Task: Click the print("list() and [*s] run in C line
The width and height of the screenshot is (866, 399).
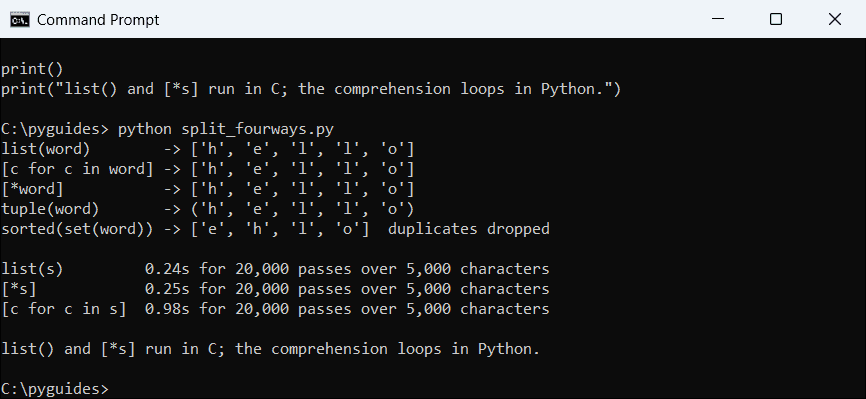Action: click(x=311, y=90)
